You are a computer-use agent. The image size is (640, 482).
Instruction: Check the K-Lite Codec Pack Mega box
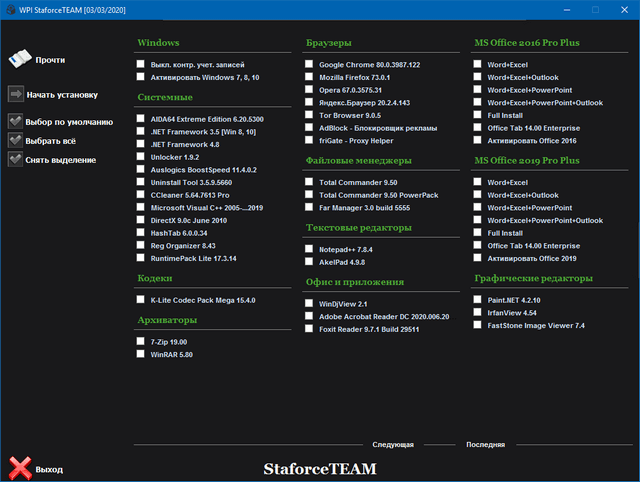point(140,300)
